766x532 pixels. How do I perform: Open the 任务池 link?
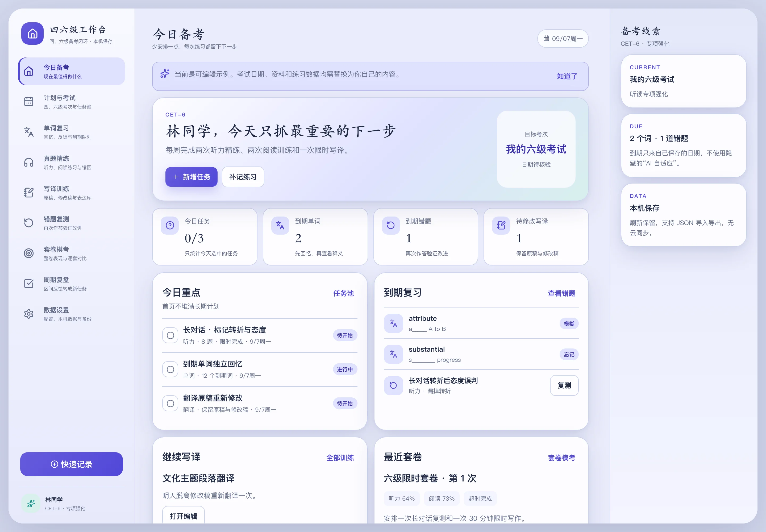pos(343,293)
